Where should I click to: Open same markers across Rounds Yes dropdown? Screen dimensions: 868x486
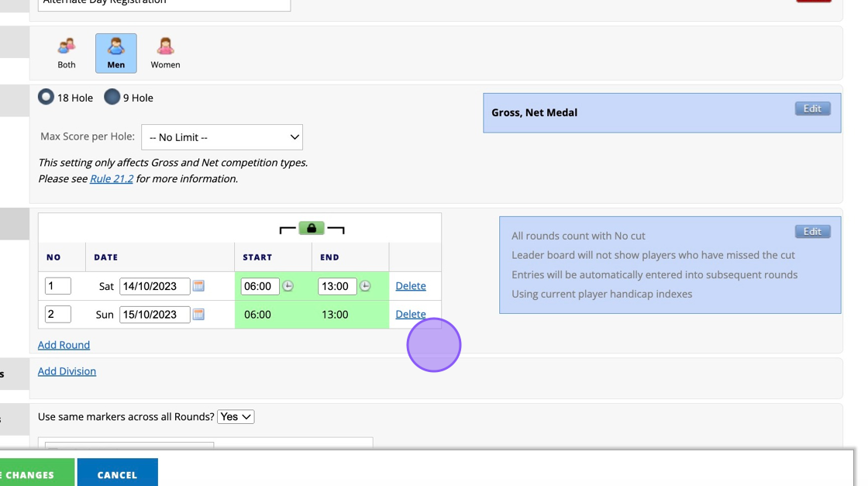(x=236, y=417)
